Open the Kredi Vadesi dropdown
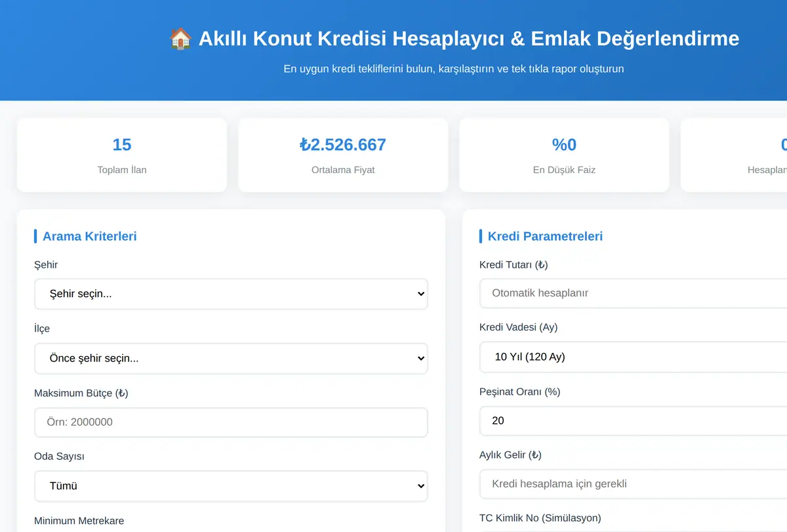This screenshot has width=787, height=532. point(633,357)
